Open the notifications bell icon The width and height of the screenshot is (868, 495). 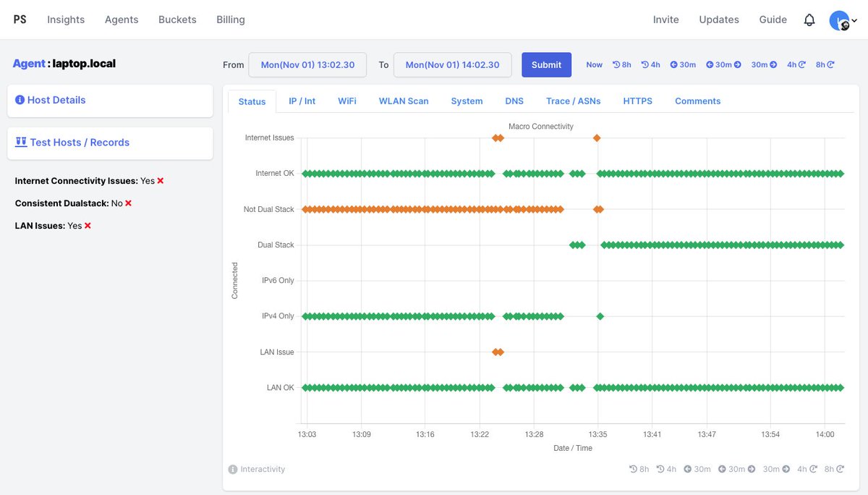click(x=809, y=20)
